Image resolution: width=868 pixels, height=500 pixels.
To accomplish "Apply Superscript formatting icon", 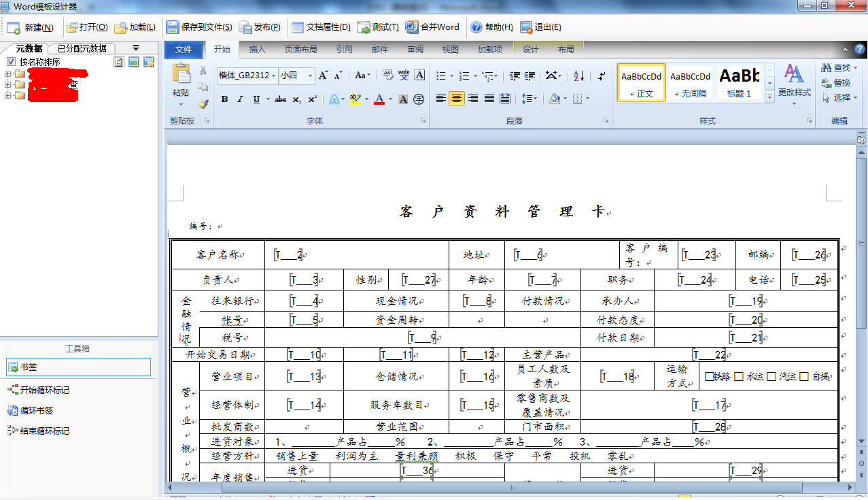I will point(312,99).
